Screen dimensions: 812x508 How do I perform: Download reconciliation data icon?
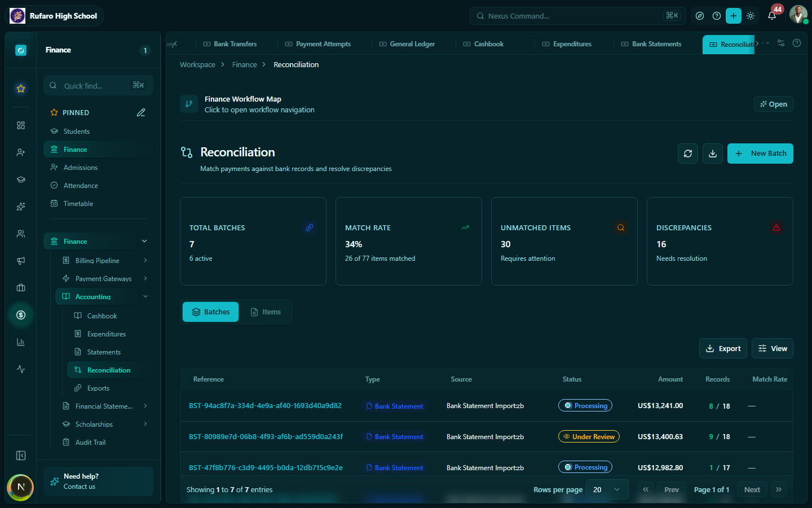click(x=713, y=154)
